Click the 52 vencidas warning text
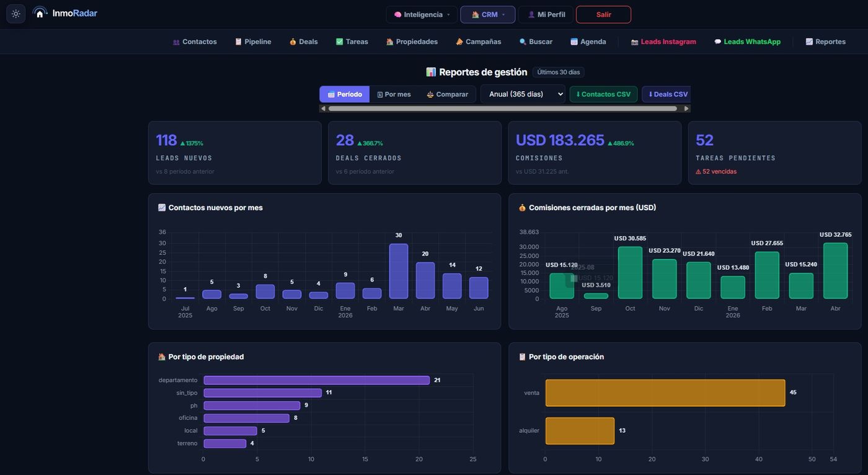868x475 pixels. pos(716,172)
